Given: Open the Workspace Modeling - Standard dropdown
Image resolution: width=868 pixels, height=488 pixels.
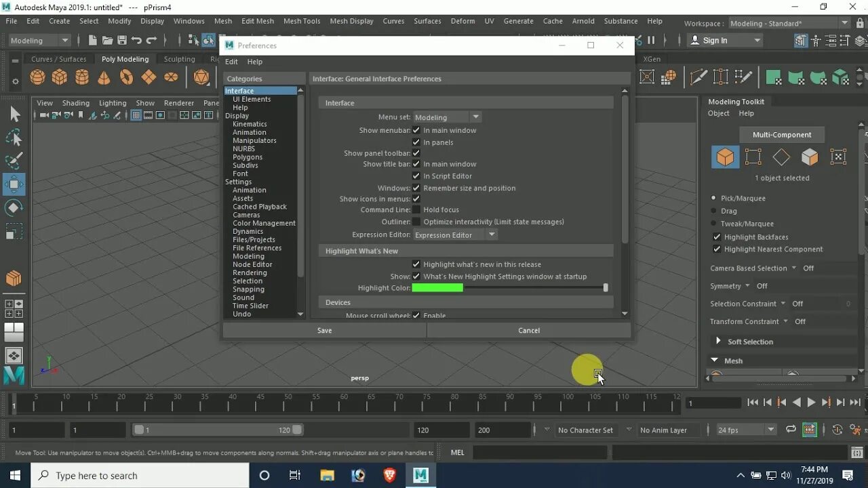Looking at the screenshot, I should coord(790,23).
